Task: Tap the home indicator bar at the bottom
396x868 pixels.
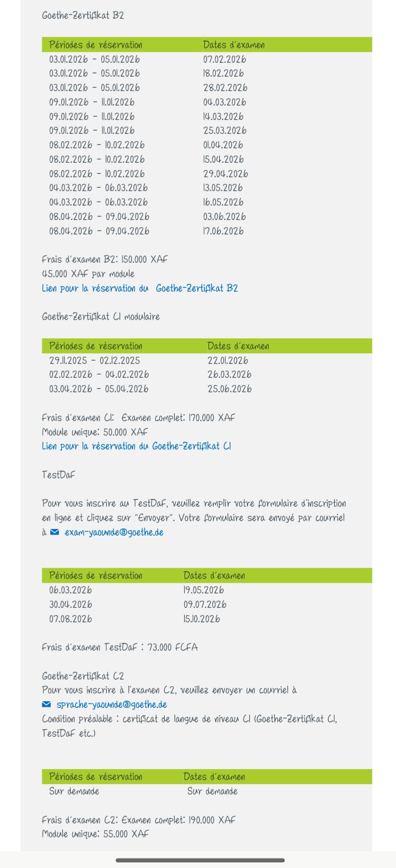Action: click(x=200, y=860)
